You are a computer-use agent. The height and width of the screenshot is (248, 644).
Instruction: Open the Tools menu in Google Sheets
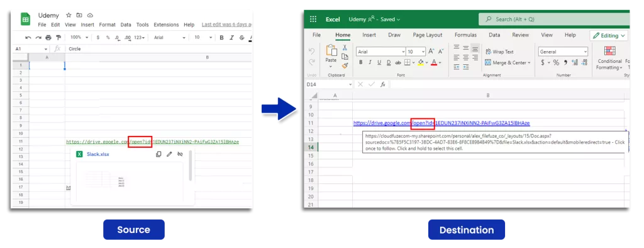pos(143,25)
